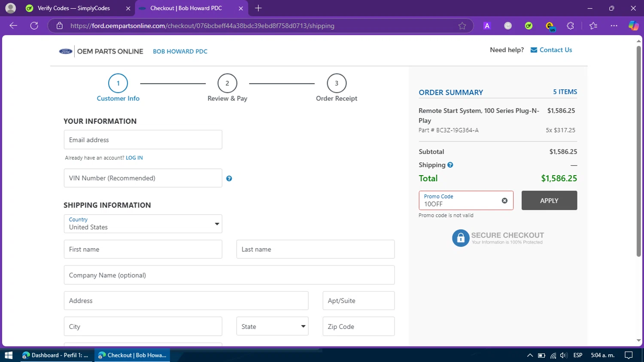This screenshot has height=362, width=644.
Task: Click the network tray icon
Action: click(x=553, y=355)
